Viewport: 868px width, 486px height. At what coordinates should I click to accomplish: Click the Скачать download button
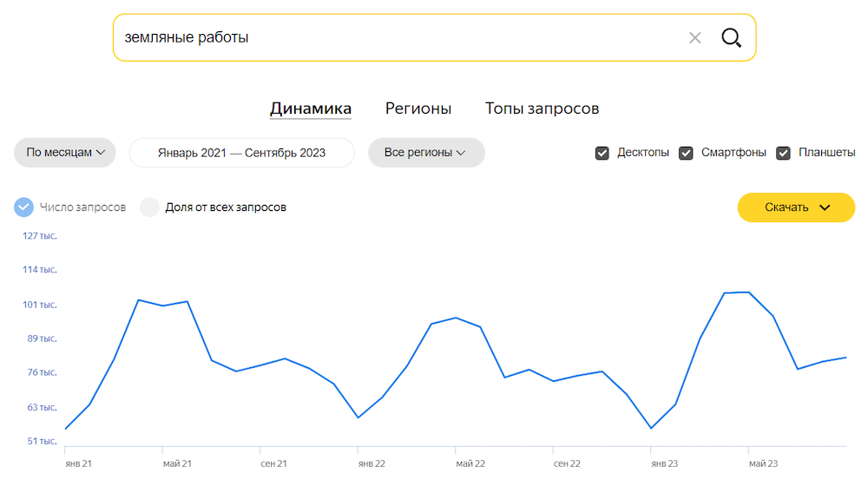(x=786, y=207)
